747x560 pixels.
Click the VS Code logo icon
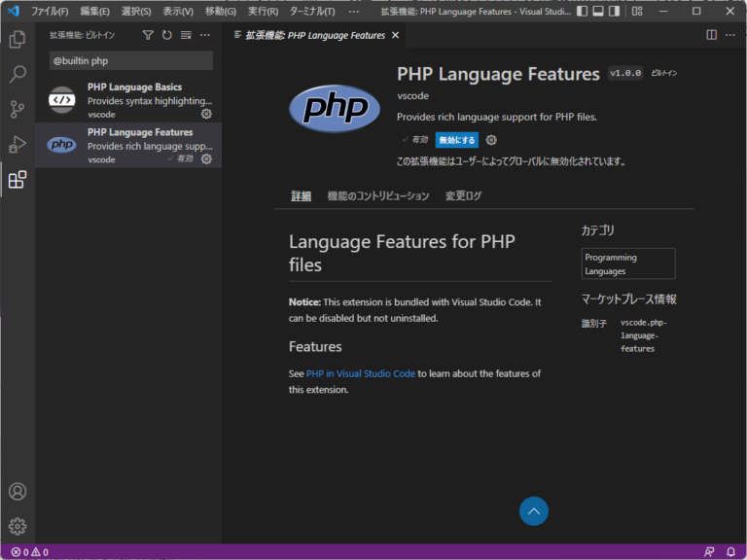(14, 11)
